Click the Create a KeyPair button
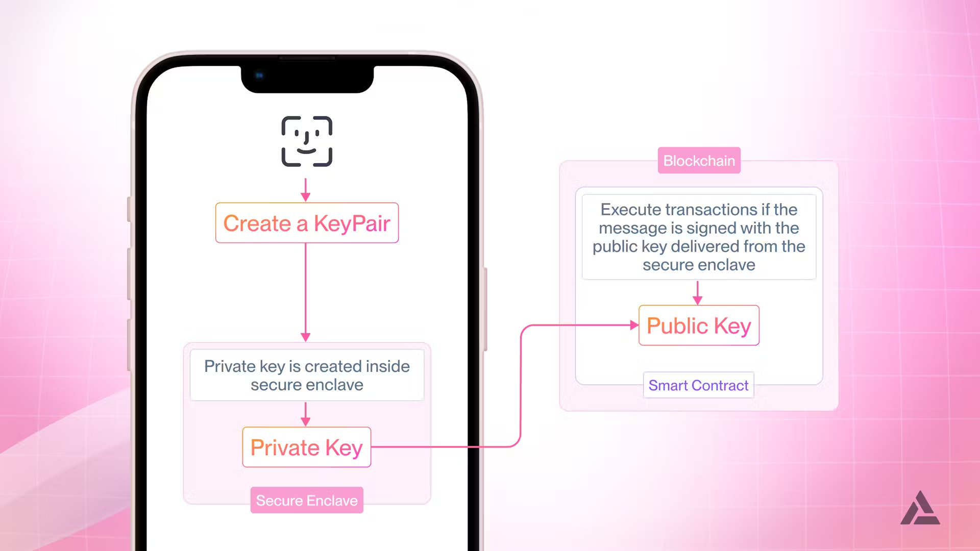Viewport: 980px width, 551px height. pyautogui.click(x=307, y=222)
